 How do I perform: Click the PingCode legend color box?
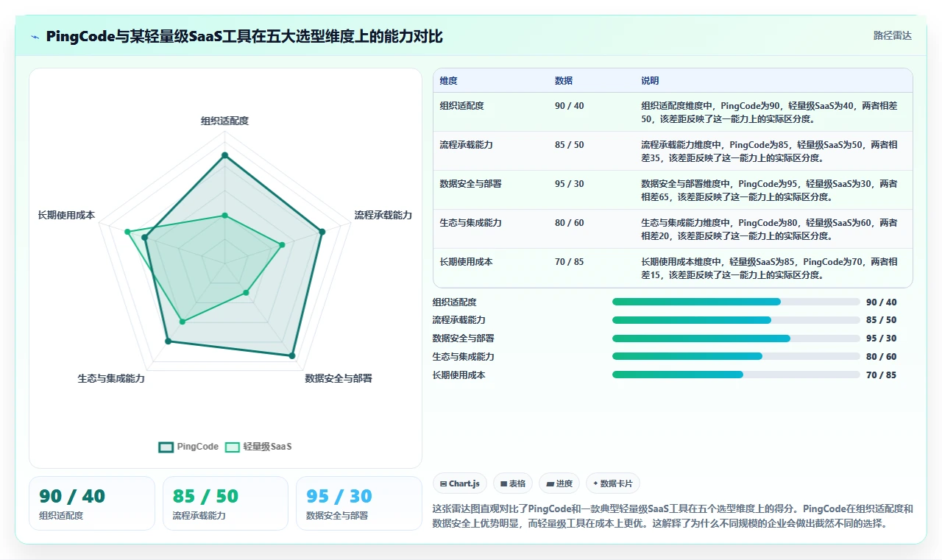tap(166, 447)
